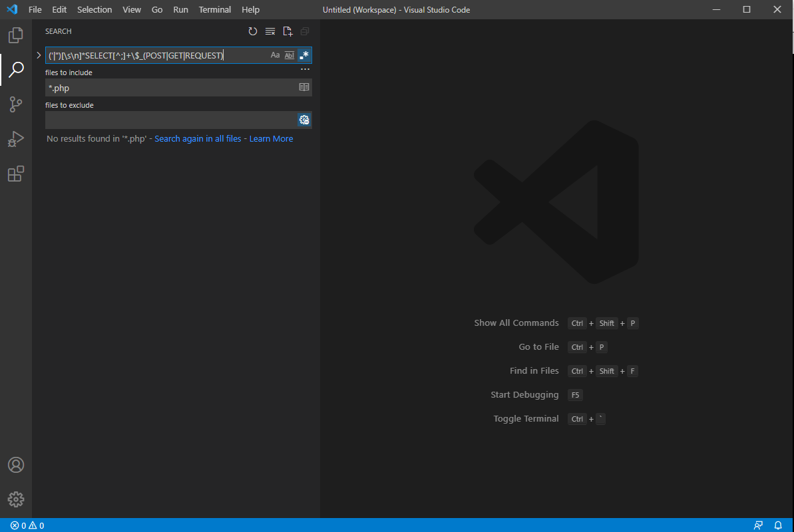Open the Source Control view
The height and width of the screenshot is (532, 794).
16,104
